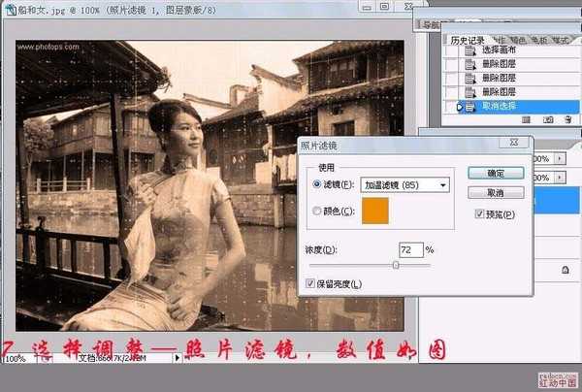Select the 滤镜(F) radio button
Image resolution: width=582 pixels, height=392 pixels.
click(x=317, y=184)
